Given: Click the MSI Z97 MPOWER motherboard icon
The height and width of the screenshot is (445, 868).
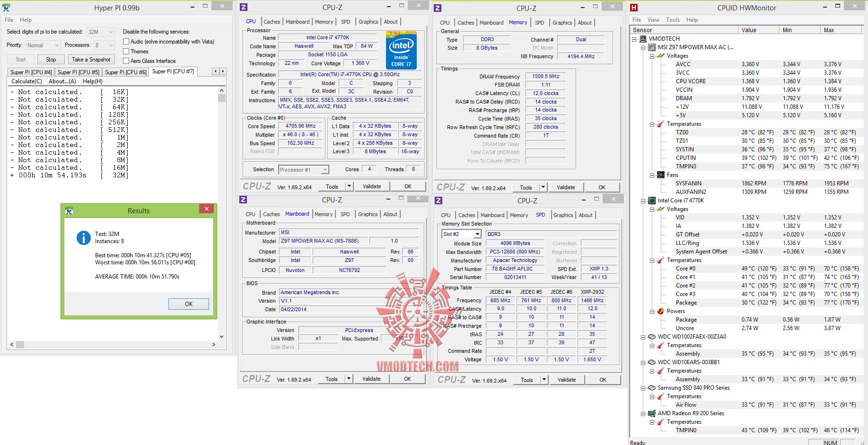Looking at the screenshot, I should coord(652,47).
